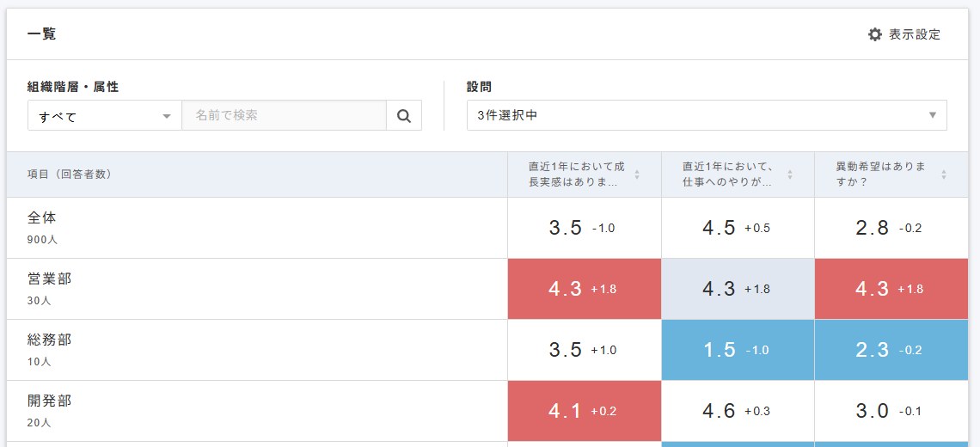The height and width of the screenshot is (447, 980).
Task: Expand the 3件選択中 question dropdown
Action: [x=706, y=115]
